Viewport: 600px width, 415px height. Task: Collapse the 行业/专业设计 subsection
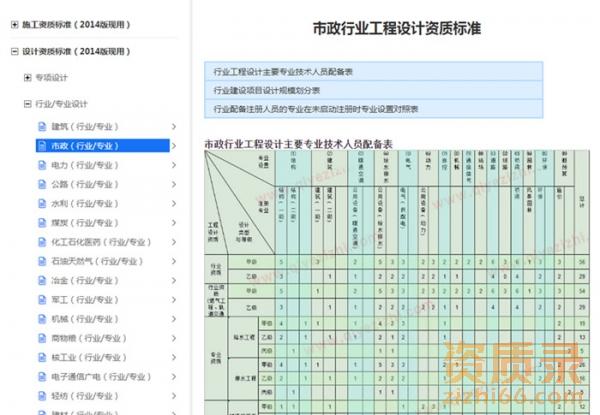28,104
